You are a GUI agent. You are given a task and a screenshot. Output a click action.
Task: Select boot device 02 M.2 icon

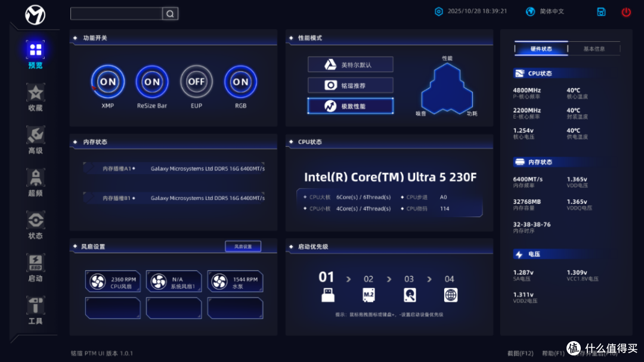click(369, 295)
